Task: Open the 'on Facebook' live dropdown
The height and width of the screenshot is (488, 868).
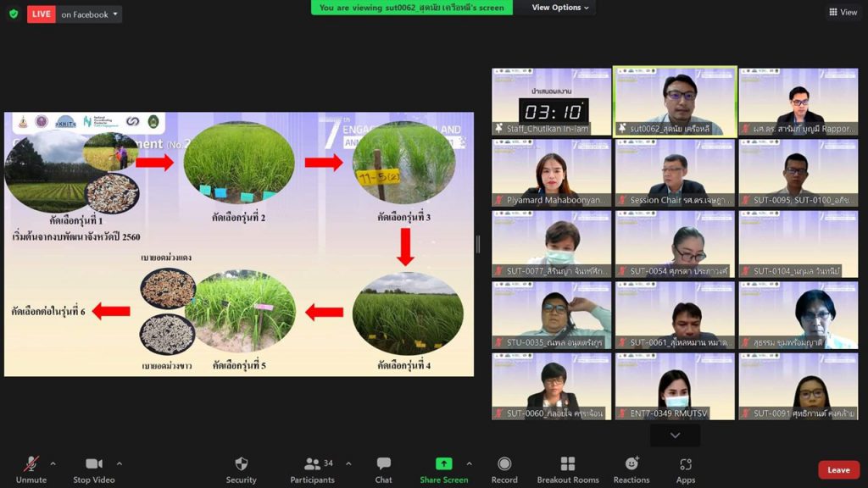Action: click(89, 14)
